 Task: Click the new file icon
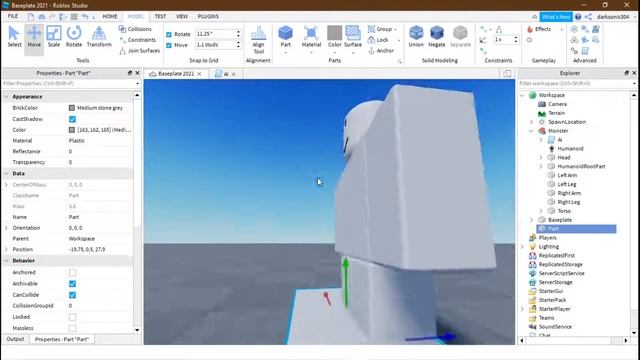(31, 17)
